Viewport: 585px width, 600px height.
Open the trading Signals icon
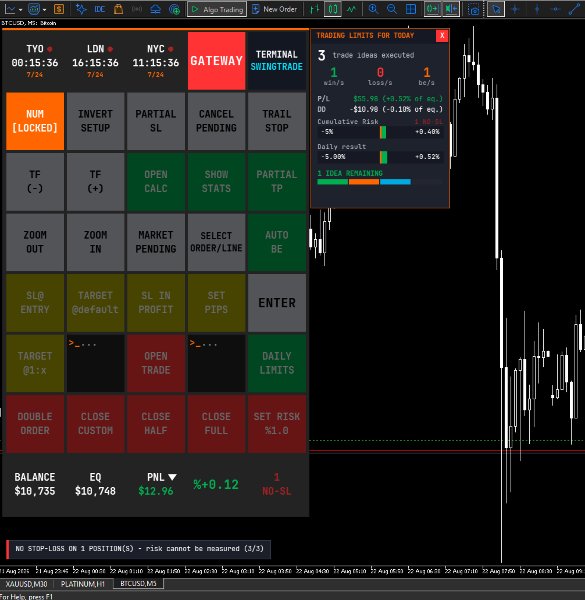[x=137, y=9]
